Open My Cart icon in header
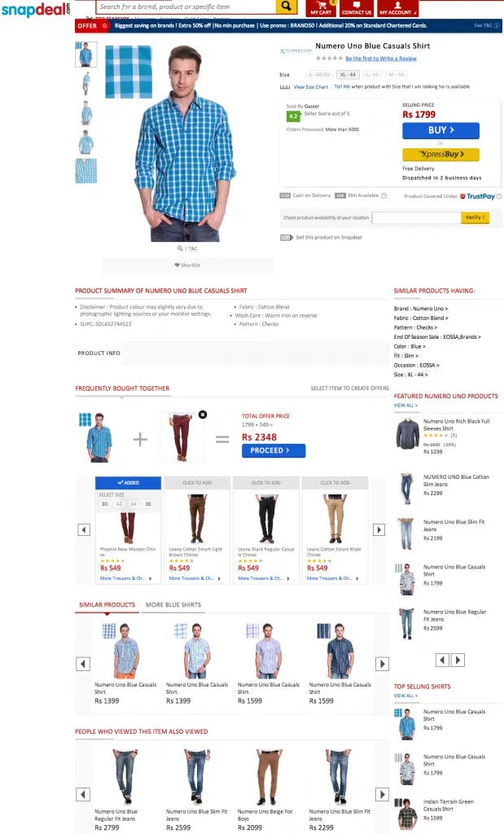504x834 pixels. [x=321, y=8]
